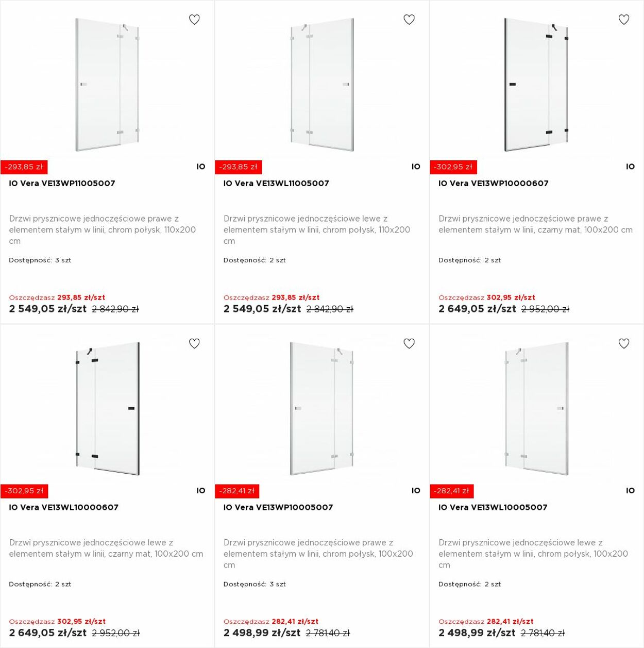Open IO Vera VE13WP11005007 product title
Image resolution: width=644 pixels, height=648 pixels.
coord(62,184)
